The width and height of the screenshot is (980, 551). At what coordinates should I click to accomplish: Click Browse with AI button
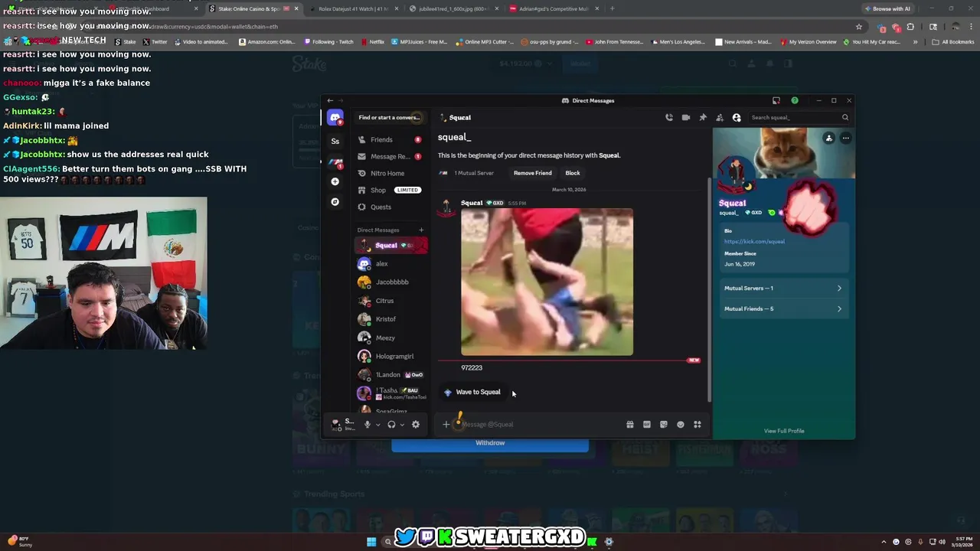pyautogui.click(x=887, y=8)
